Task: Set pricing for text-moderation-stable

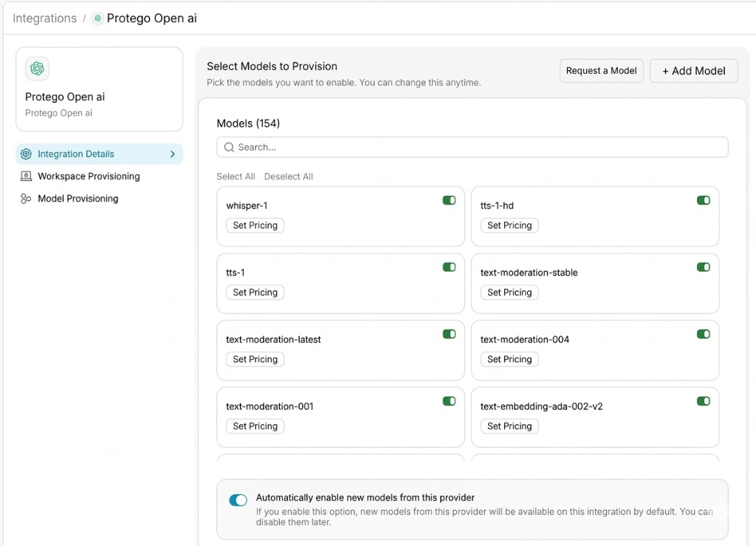Action: 509,293
